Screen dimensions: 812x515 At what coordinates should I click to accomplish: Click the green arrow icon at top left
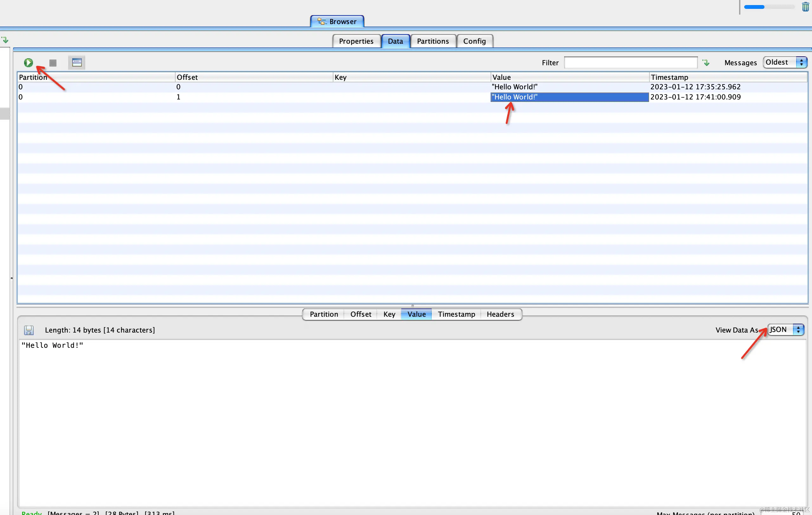click(x=5, y=40)
